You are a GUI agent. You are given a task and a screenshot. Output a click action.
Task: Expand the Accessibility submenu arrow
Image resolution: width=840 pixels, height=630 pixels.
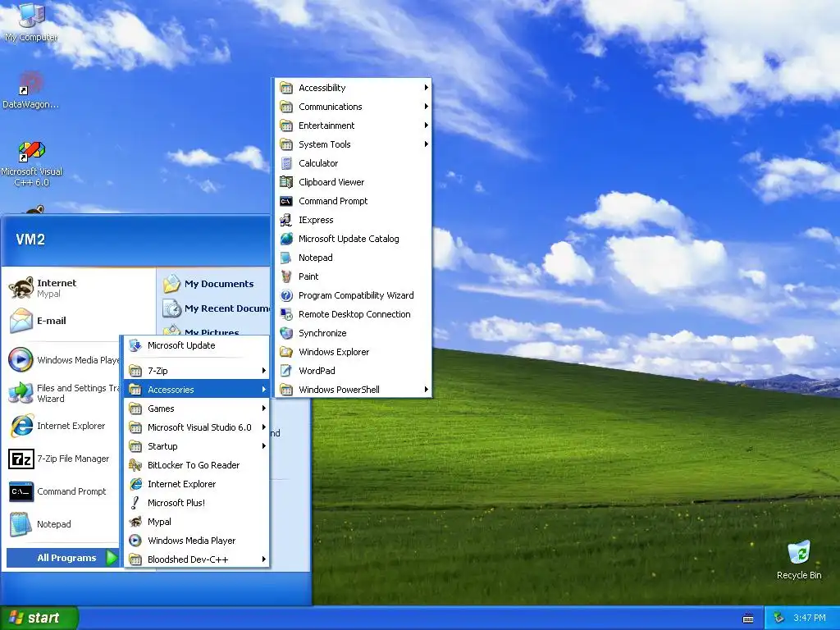[426, 87]
